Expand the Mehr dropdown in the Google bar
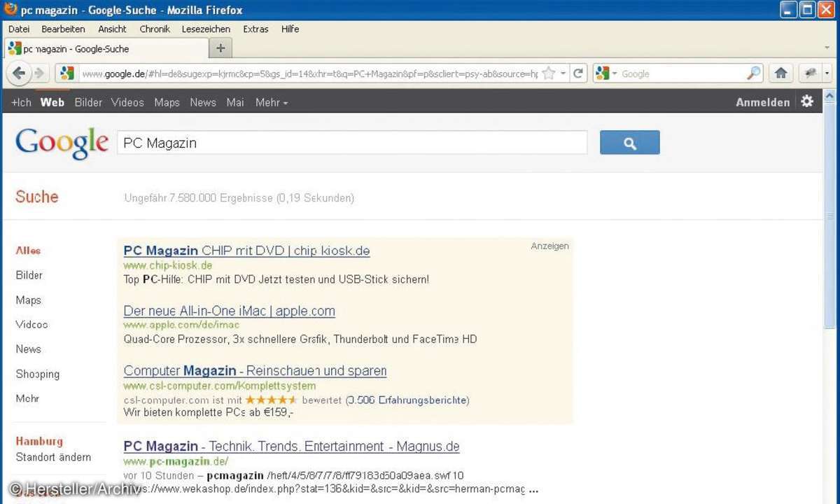This screenshot has height=504, width=840. [x=272, y=102]
